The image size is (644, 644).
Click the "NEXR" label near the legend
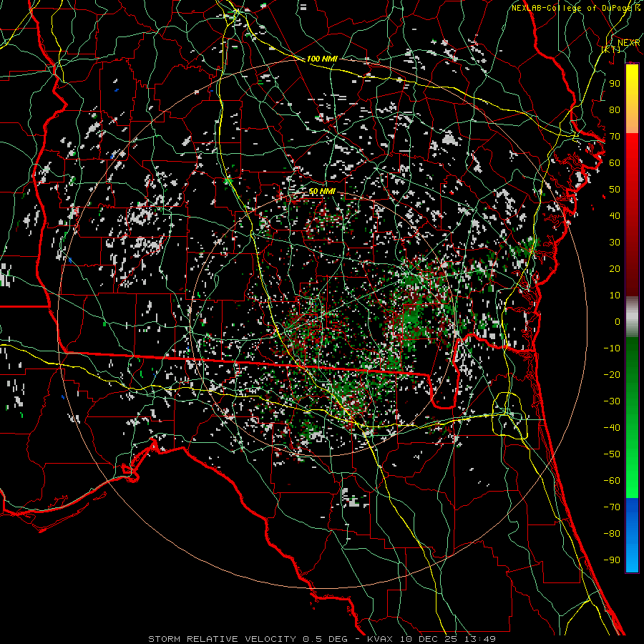pyautogui.click(x=628, y=43)
